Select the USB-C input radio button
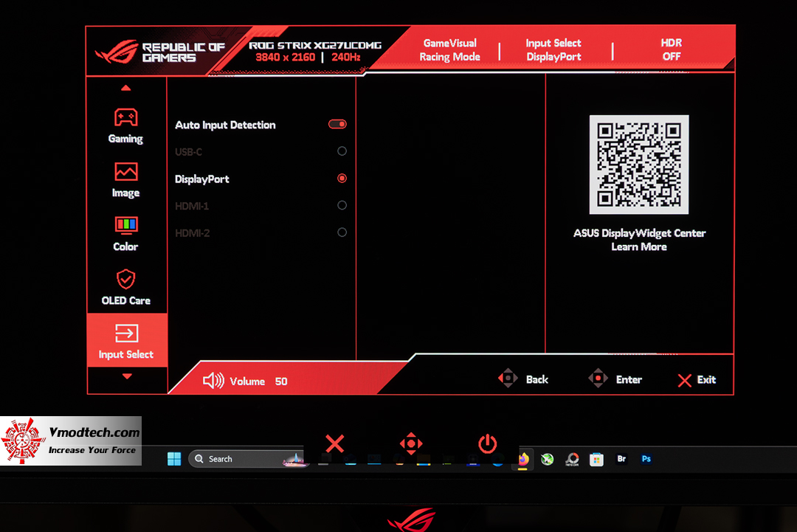Image resolution: width=797 pixels, height=532 pixels. pyautogui.click(x=342, y=151)
